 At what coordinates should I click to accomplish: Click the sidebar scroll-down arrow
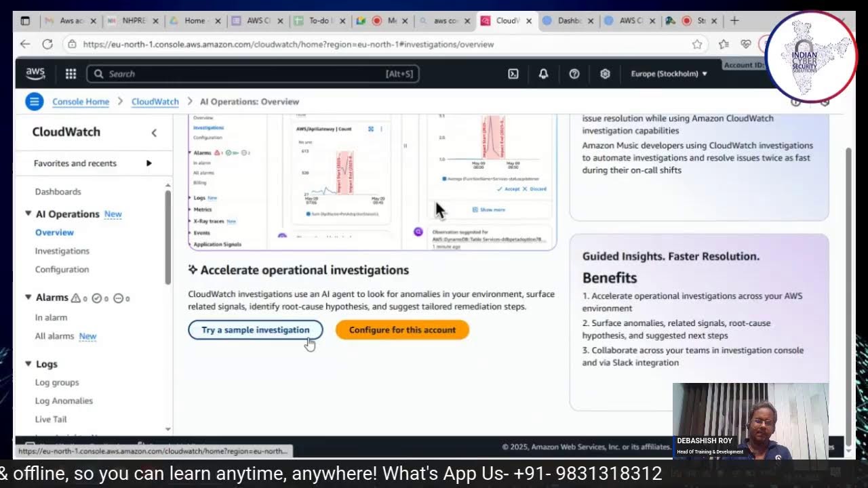pyautogui.click(x=167, y=429)
